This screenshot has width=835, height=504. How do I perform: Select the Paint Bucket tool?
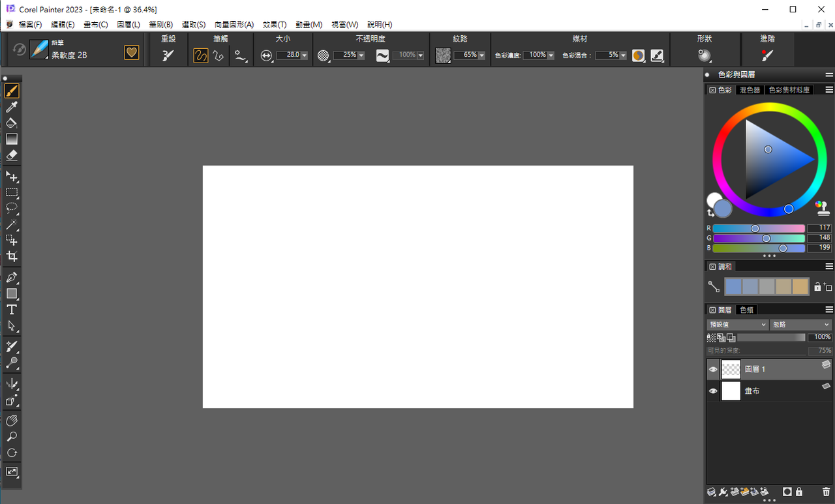coord(11,123)
